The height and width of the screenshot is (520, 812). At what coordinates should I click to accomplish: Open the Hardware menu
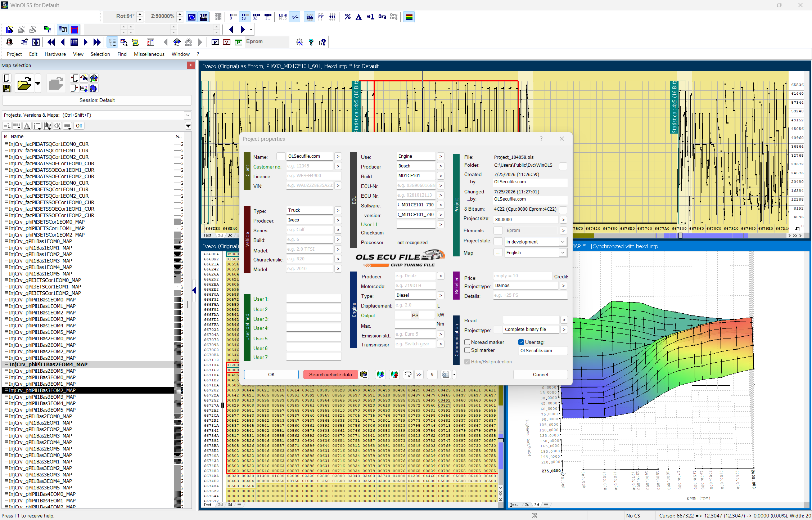[55, 54]
